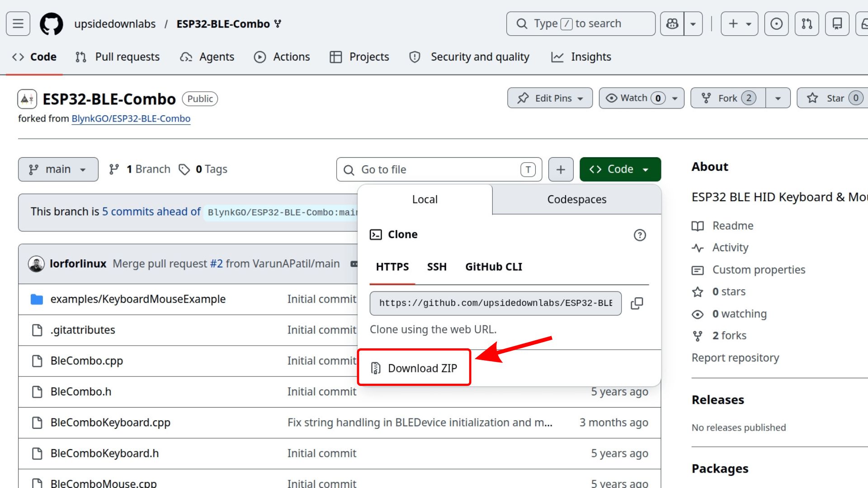Viewport: 868px width, 488px height.
Task: Follow the BlynkGO/ESP32-BLE-Combo fork source link
Action: 131,118
